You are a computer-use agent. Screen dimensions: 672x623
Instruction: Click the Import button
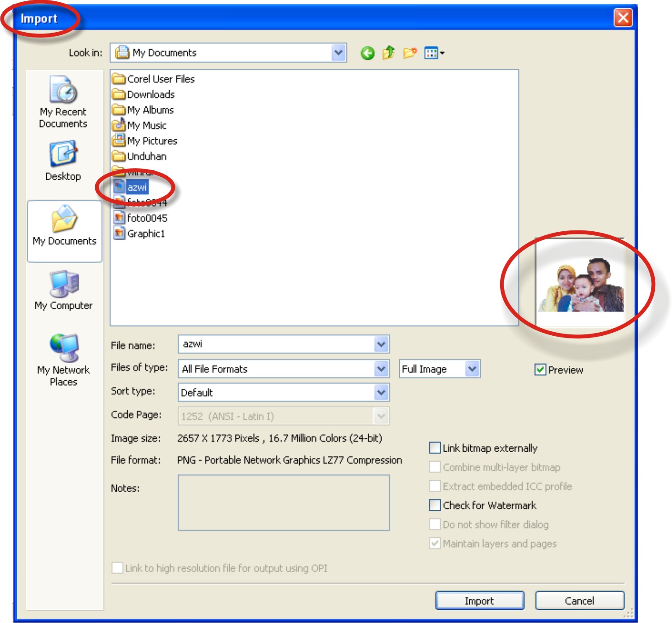(x=480, y=601)
